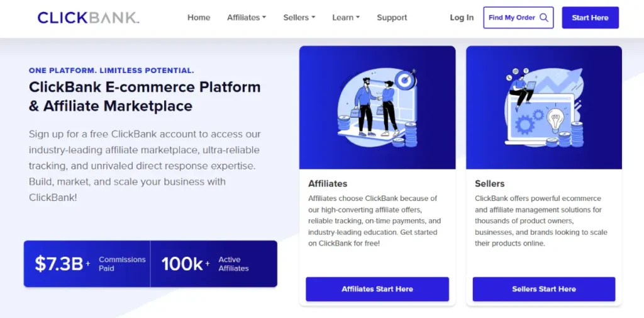Expand the Affiliates navigation dropdown
The image size is (644, 318).
click(x=247, y=18)
